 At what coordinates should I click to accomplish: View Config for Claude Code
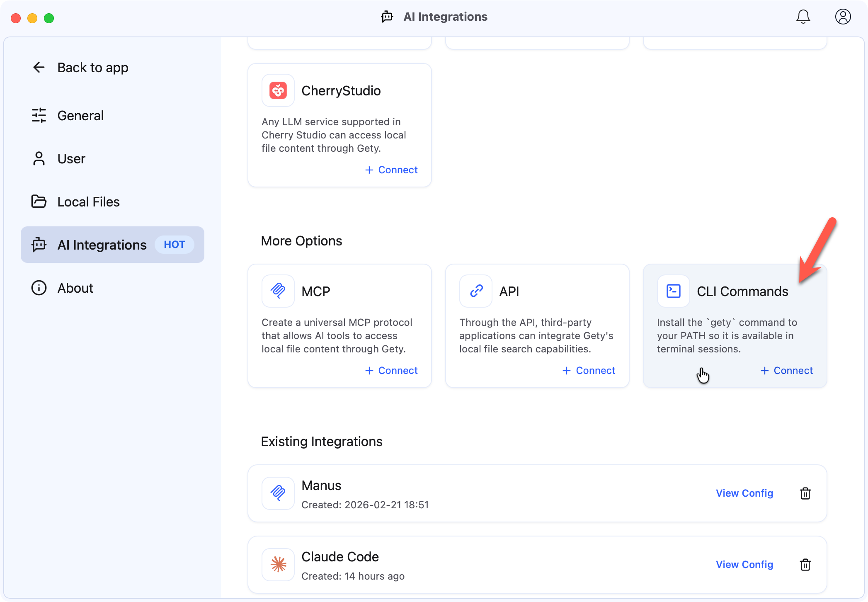(744, 564)
